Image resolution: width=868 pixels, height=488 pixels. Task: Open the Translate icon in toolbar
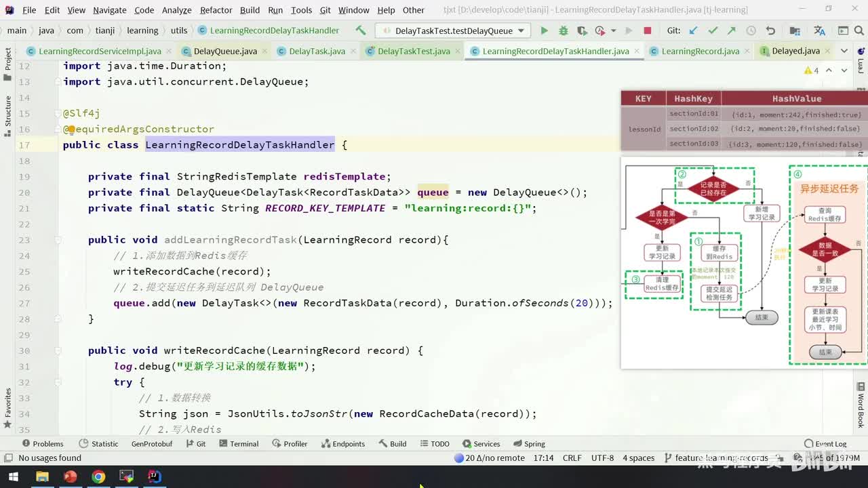819,30
